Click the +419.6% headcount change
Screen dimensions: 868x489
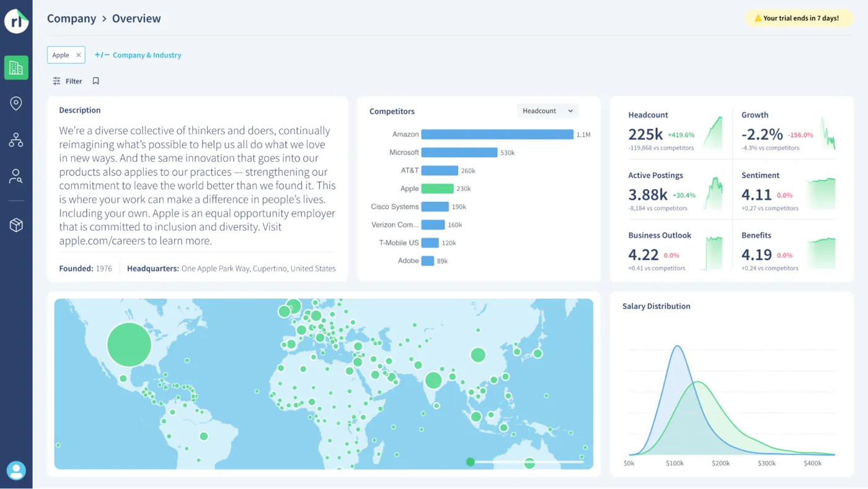click(681, 135)
